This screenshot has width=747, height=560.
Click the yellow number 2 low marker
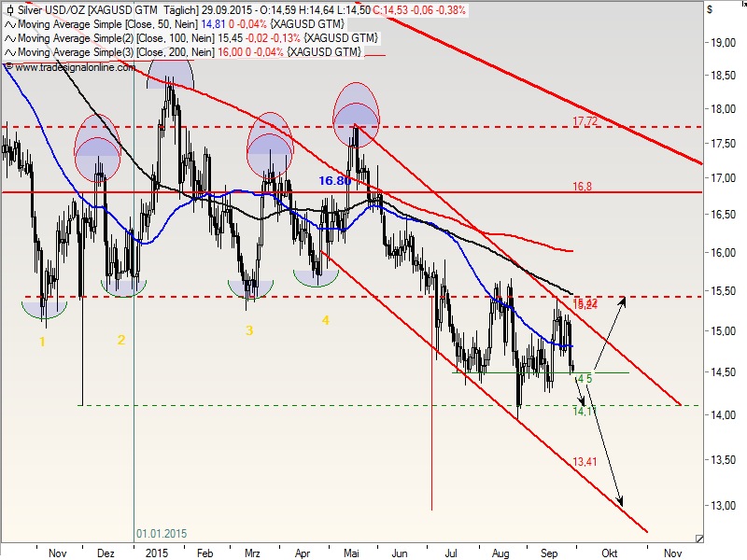(x=121, y=340)
